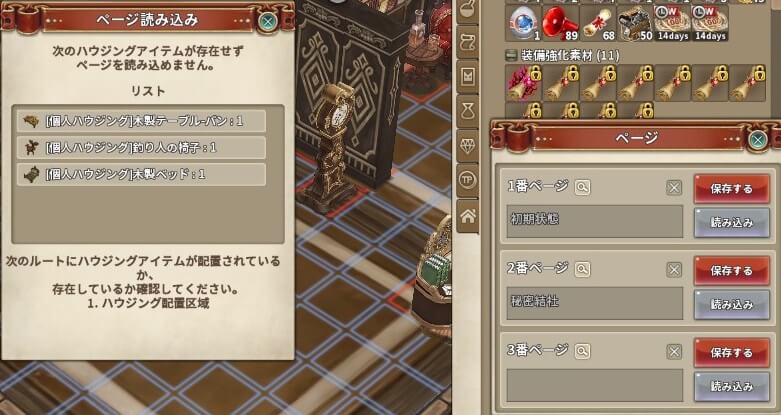This screenshot has height=415, width=781.
Task: Click 保存する for 1番ページ
Action: point(732,189)
